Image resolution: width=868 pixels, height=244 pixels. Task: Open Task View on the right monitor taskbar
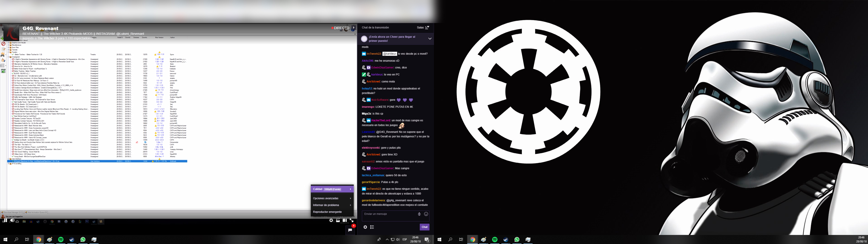tap(461, 239)
